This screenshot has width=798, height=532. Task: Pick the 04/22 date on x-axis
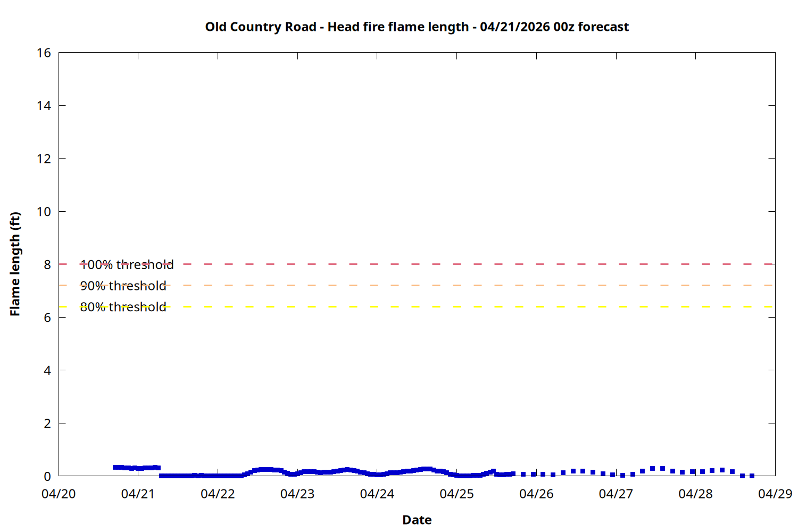point(218,494)
